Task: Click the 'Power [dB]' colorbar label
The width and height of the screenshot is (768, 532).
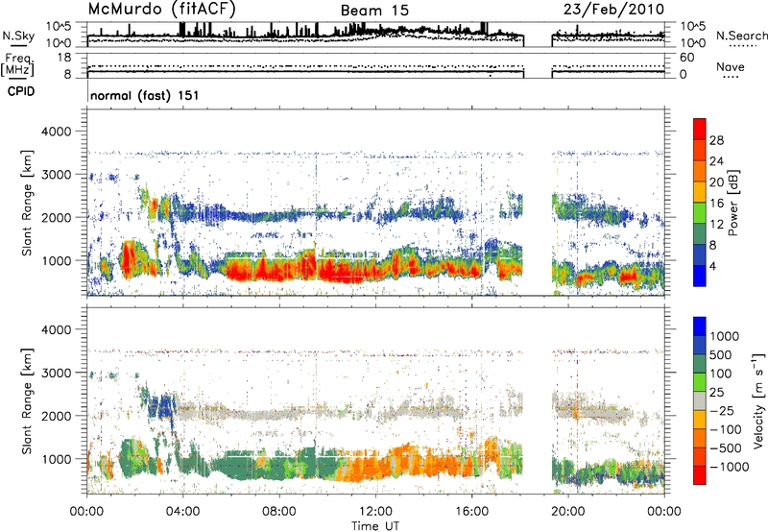Action: pyautogui.click(x=732, y=203)
